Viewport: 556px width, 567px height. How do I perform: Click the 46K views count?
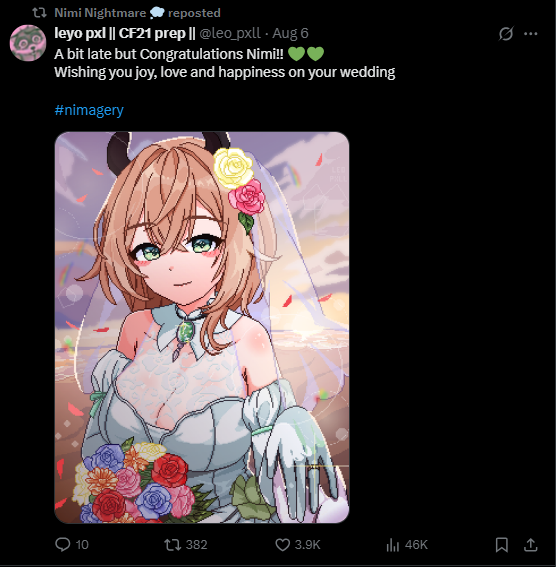(x=416, y=545)
